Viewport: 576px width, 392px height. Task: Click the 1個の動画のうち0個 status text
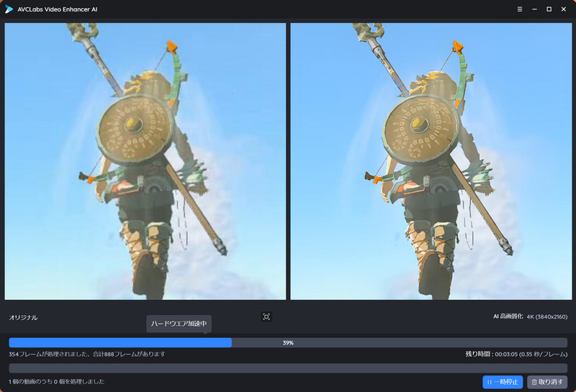(x=57, y=382)
